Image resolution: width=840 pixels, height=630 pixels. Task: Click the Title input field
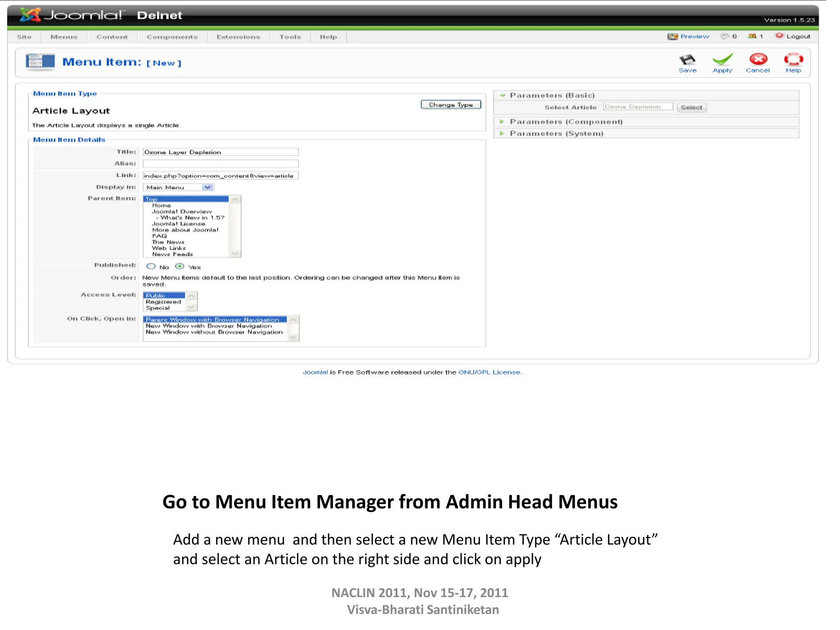tap(221, 152)
